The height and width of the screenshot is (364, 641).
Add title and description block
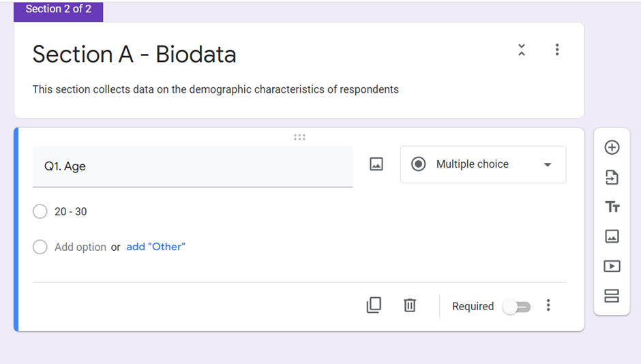click(612, 207)
